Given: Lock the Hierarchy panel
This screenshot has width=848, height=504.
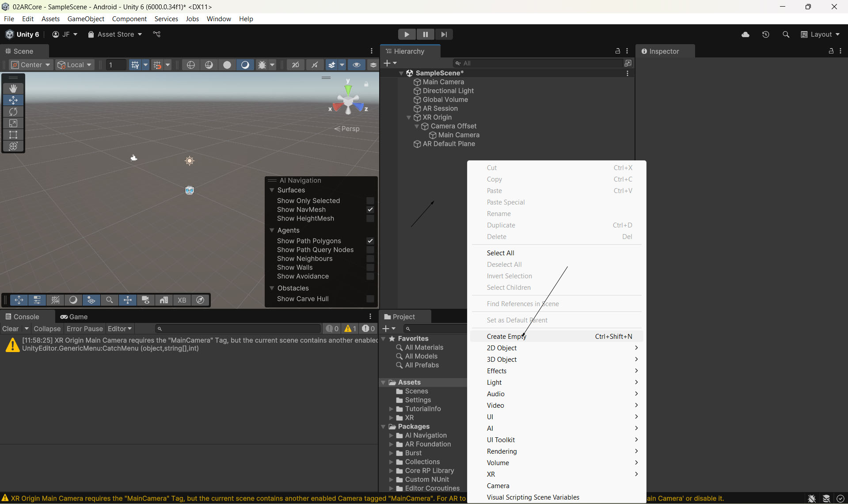Looking at the screenshot, I should pyautogui.click(x=618, y=51).
